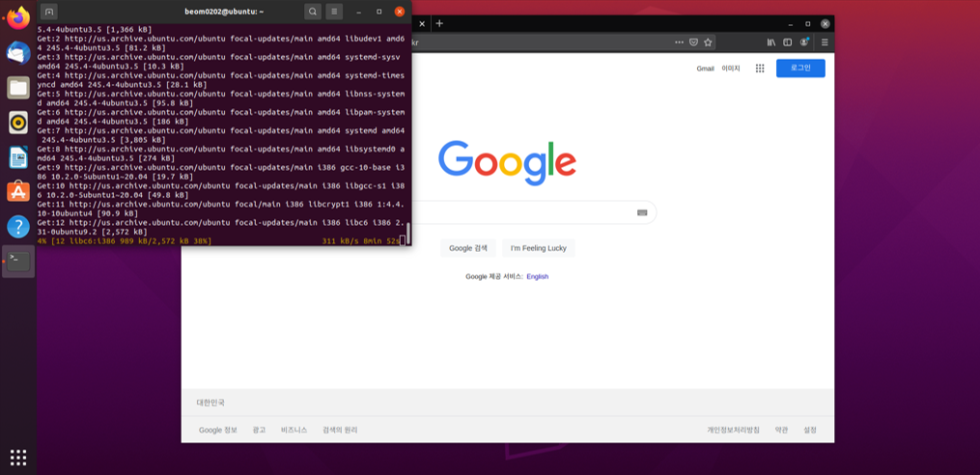Open Firefox application menu
Screen dimensions: 980x475
[825, 42]
